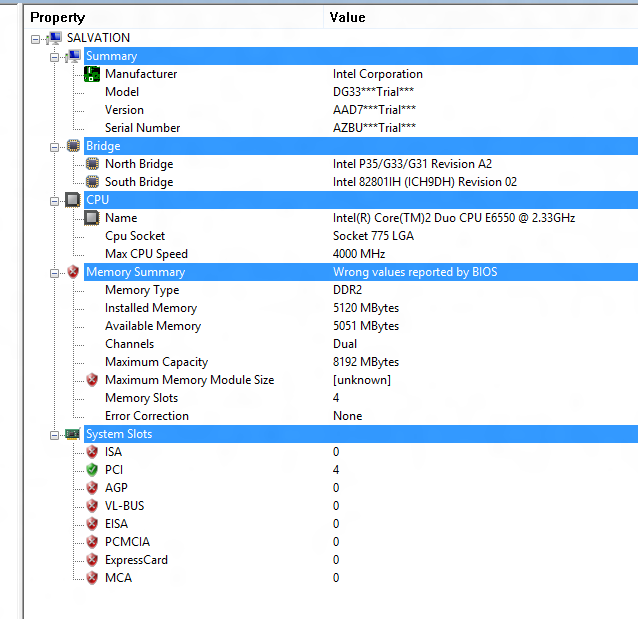Click the North Bridge chip icon

92,164
